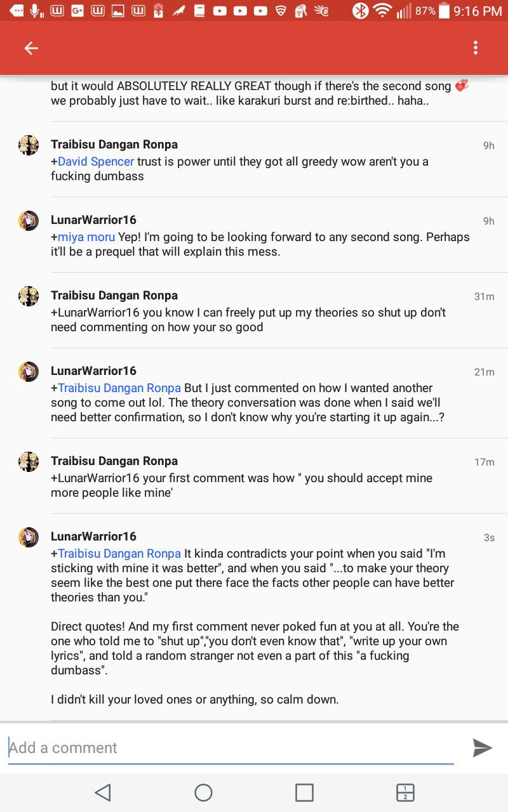
Task: Tap the back arrow in the red header
Action: tap(31, 48)
